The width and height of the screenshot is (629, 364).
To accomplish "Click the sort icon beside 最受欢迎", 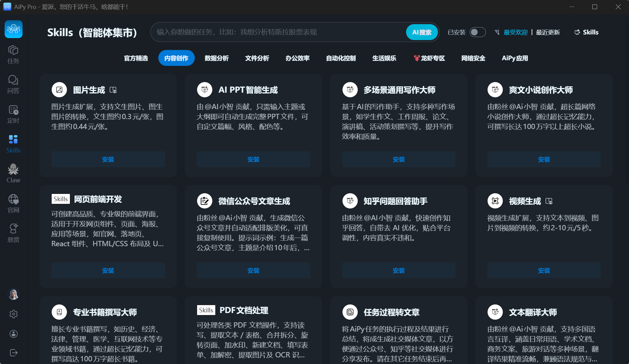I will point(497,32).
